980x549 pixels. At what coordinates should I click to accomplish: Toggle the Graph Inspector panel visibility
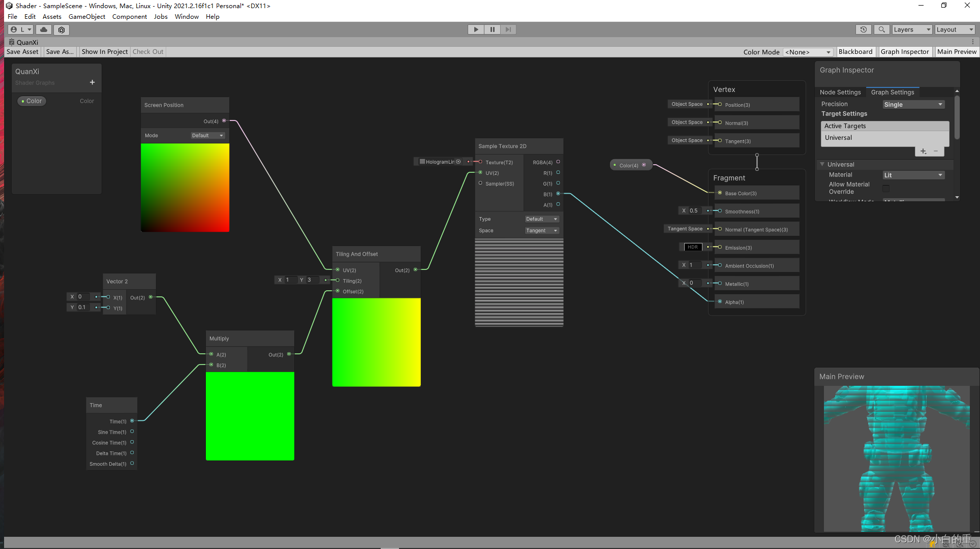pyautogui.click(x=905, y=52)
